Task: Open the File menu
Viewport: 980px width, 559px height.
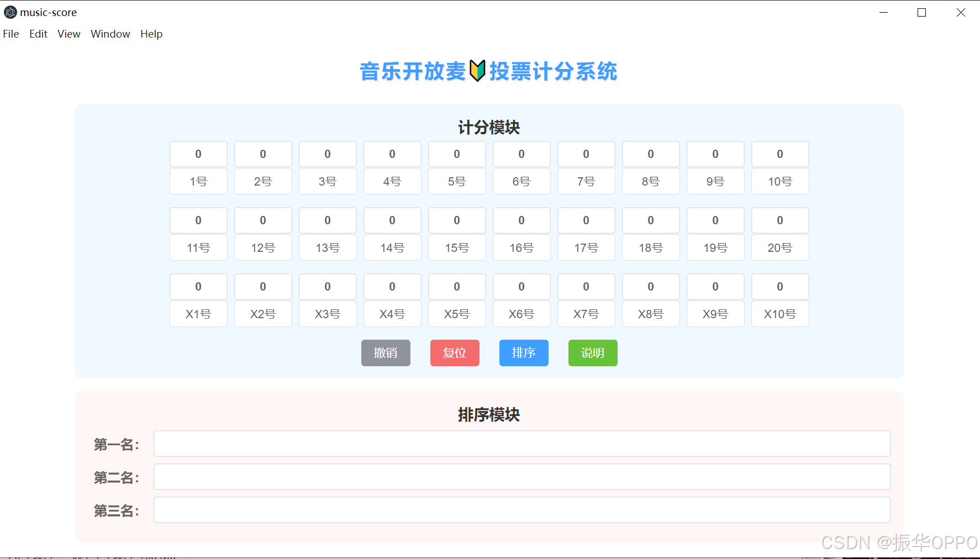Action: (x=10, y=34)
